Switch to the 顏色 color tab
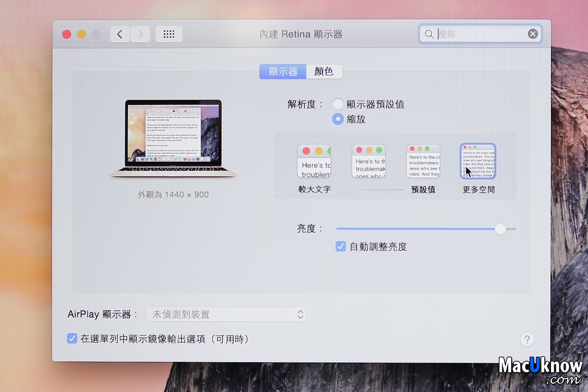The image size is (588, 392). coord(324,71)
